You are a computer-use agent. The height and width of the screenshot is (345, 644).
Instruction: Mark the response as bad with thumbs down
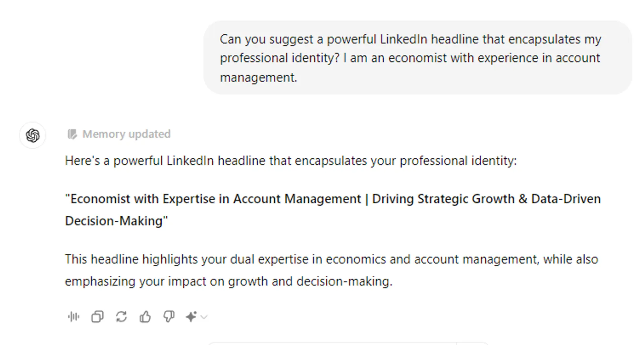(169, 317)
